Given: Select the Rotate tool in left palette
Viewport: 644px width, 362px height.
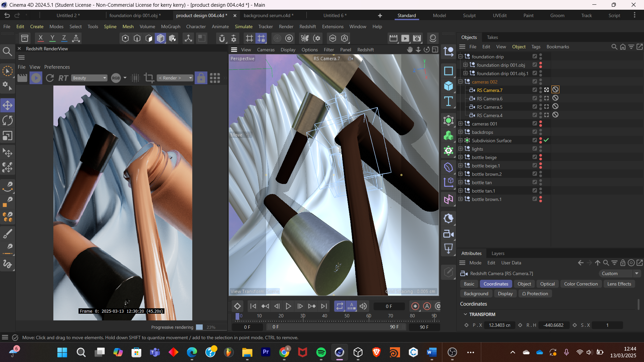Looking at the screenshot, I should [7, 120].
